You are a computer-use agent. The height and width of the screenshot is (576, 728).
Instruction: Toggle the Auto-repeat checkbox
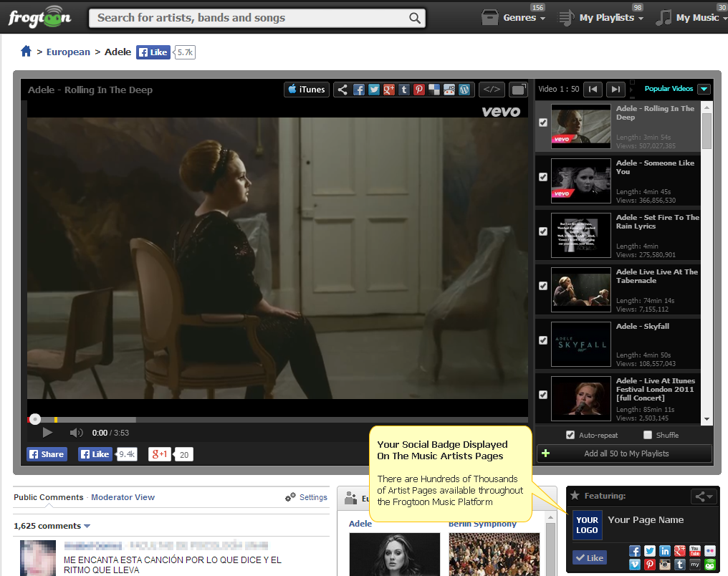tap(570, 435)
